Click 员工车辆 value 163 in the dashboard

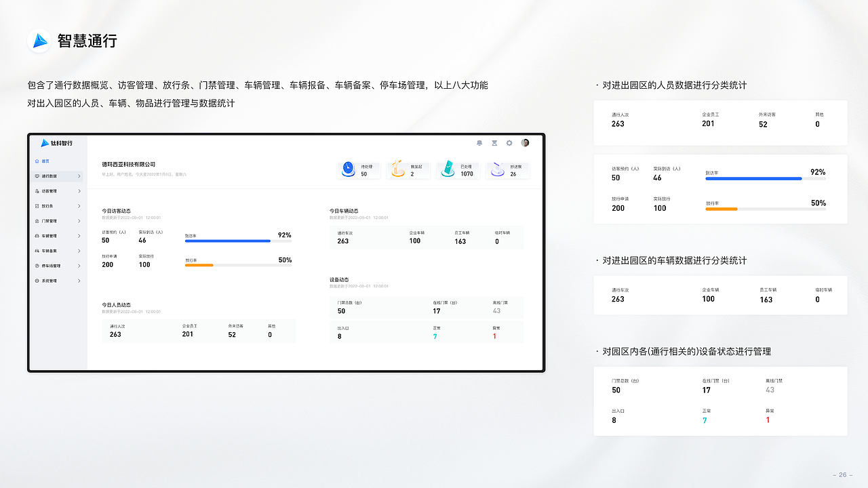pos(460,241)
